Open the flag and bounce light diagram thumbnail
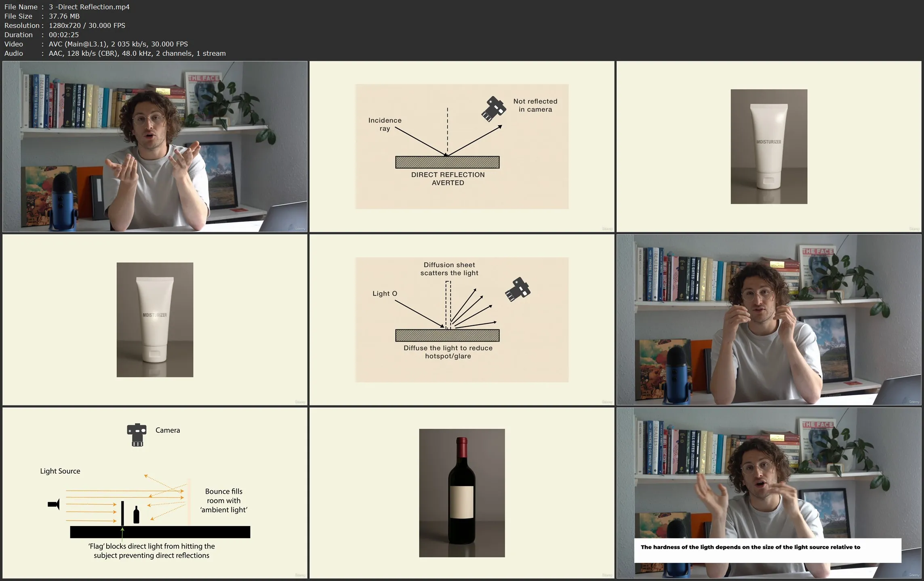 click(x=155, y=493)
